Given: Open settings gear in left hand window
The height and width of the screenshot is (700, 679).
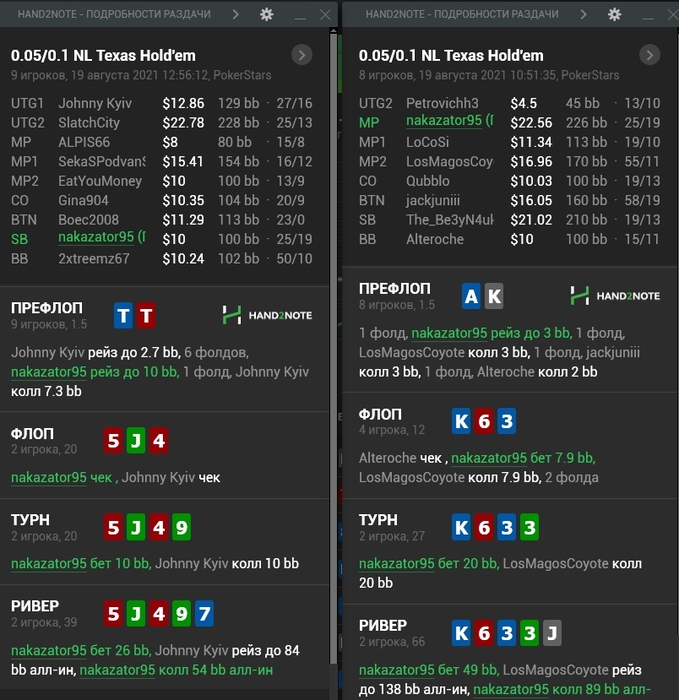Looking at the screenshot, I should coord(267,14).
